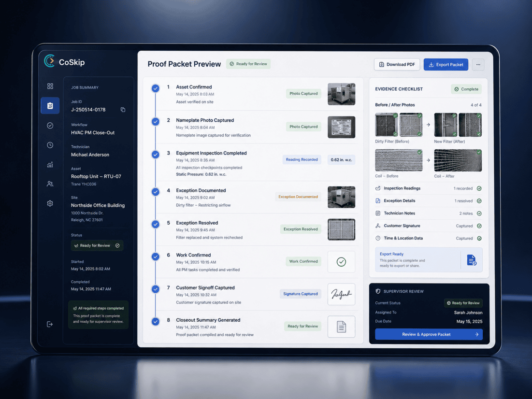532x399 pixels.
Task: Click the 0.62 in. w.c. reading value
Action: [x=341, y=160]
